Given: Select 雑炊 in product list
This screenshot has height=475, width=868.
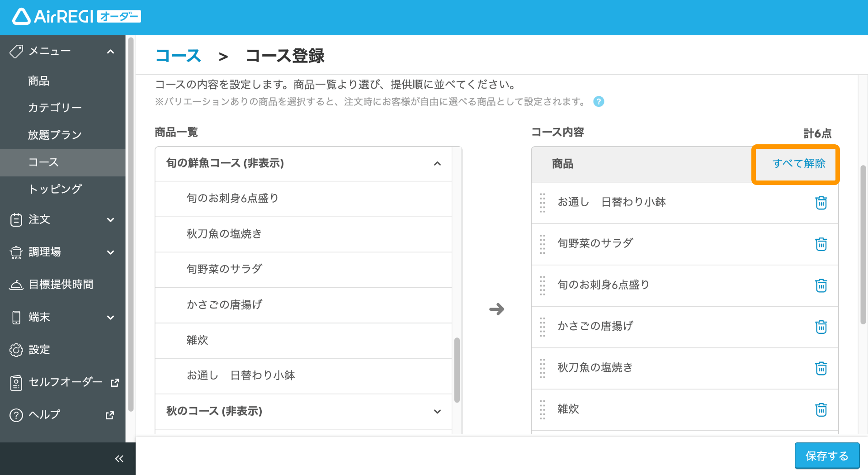Looking at the screenshot, I should [303, 340].
